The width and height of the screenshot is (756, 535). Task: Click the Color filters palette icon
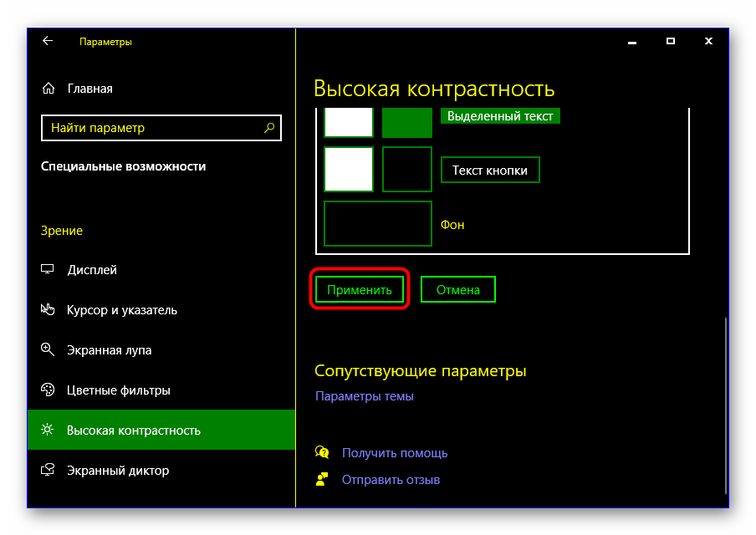coord(47,390)
